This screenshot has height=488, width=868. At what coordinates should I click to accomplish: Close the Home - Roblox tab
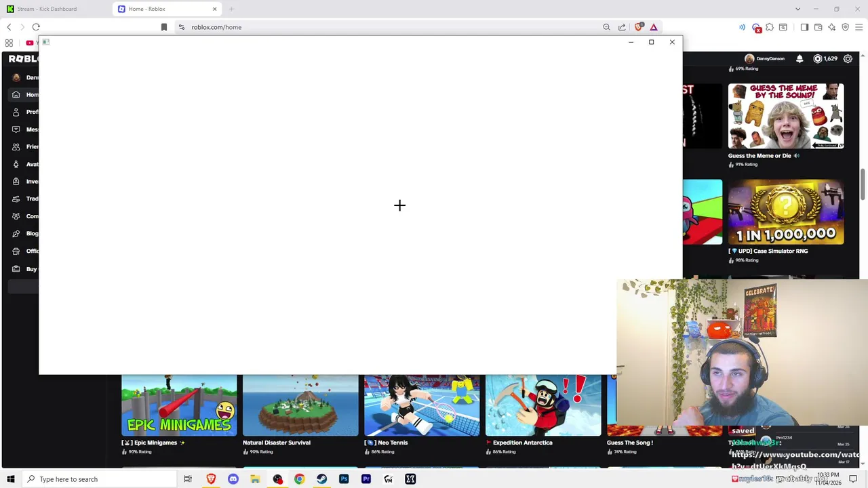pos(215,9)
